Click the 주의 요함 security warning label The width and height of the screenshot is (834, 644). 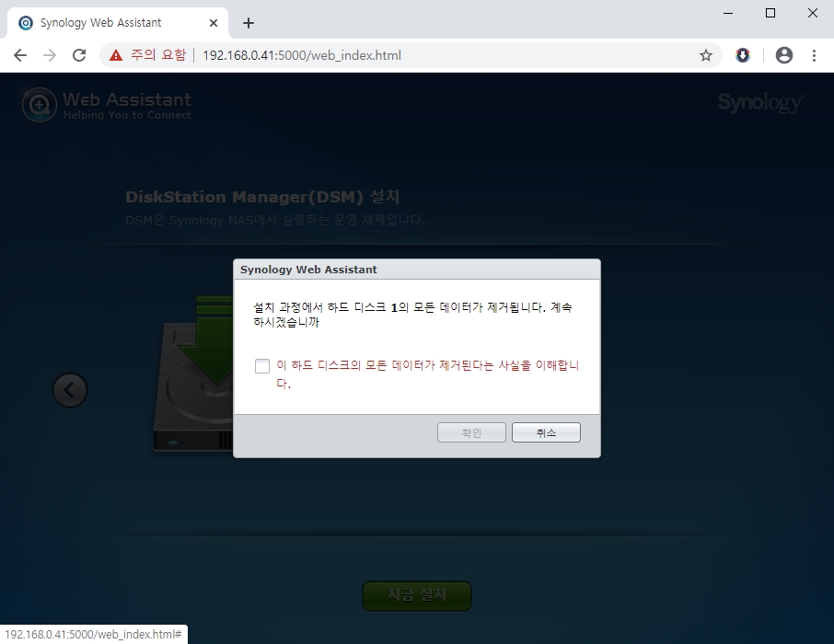pos(158,55)
